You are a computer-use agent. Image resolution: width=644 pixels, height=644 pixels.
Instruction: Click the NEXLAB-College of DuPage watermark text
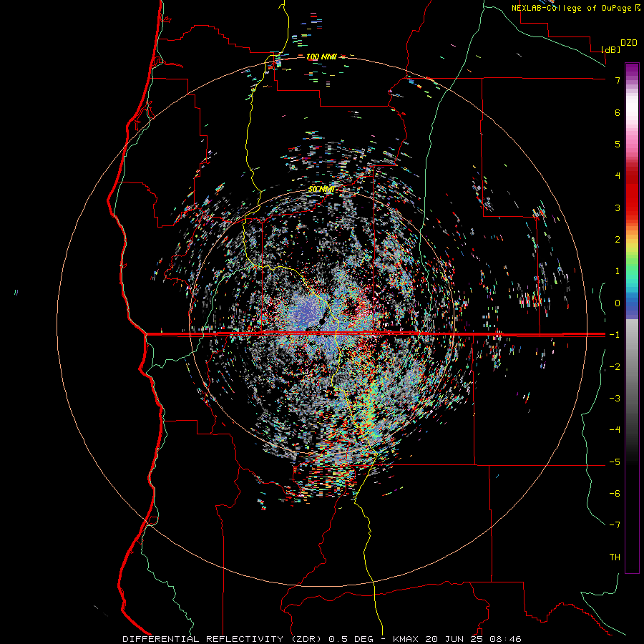pos(575,8)
